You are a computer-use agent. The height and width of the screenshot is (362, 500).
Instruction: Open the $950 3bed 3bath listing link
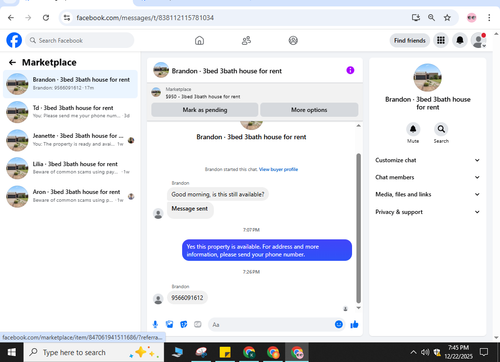pyautogui.click(x=203, y=97)
